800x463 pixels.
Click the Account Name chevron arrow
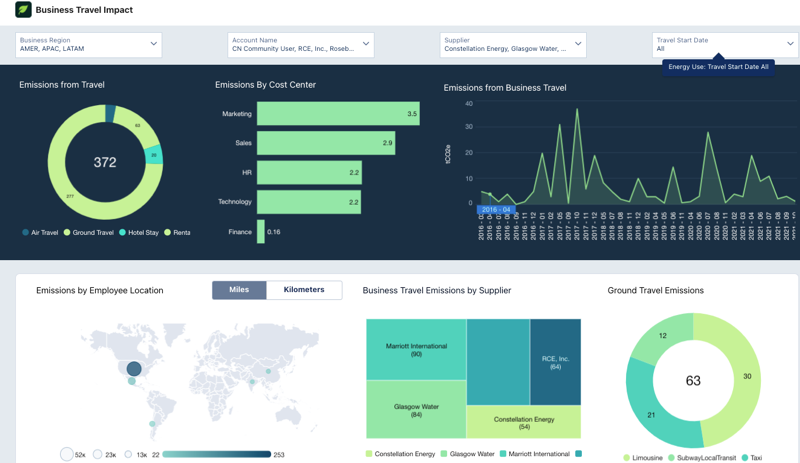[366, 44]
